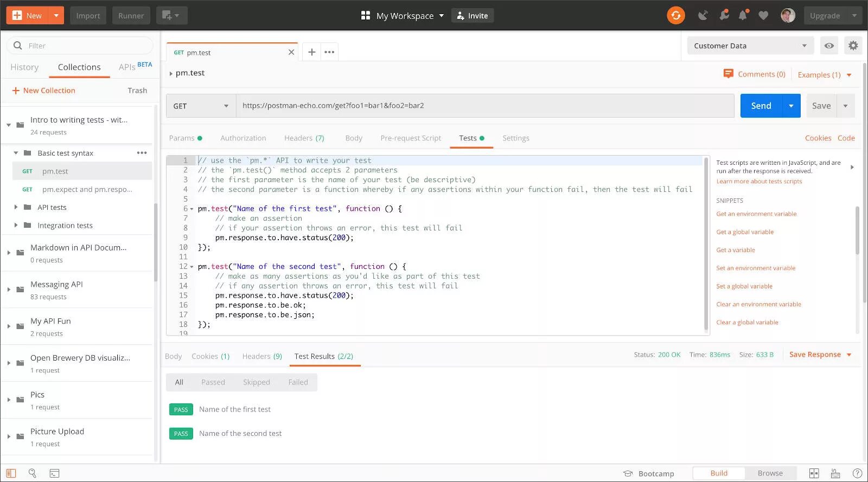This screenshot has height=482, width=868.
Task: Open the tab options ellipsis menu
Action: coord(329,52)
